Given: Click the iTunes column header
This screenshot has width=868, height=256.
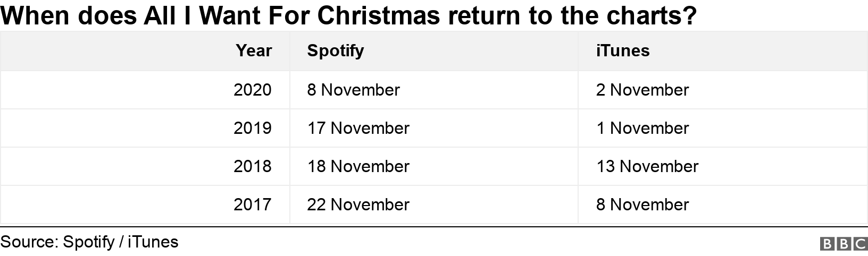Looking at the screenshot, I should point(623,50).
